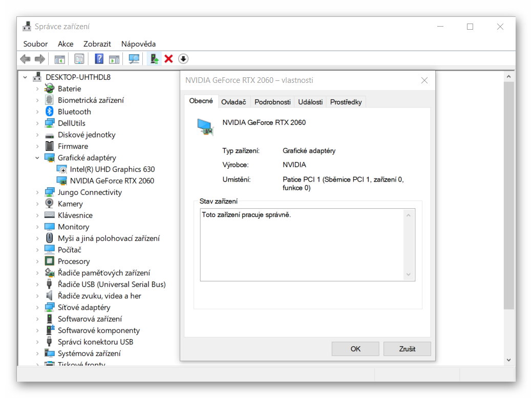Select Řadiče paměťových zařízení tree item
532x398 pixels.
pos(104,273)
